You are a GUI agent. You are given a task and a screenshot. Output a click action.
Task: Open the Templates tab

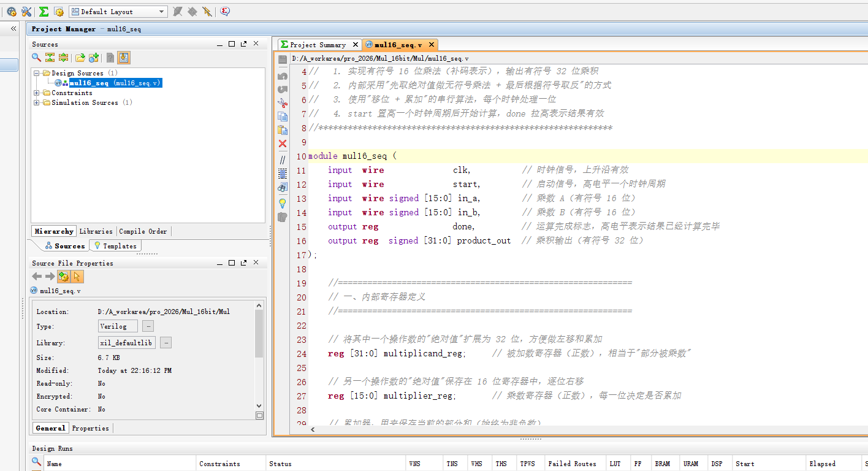tap(115, 246)
